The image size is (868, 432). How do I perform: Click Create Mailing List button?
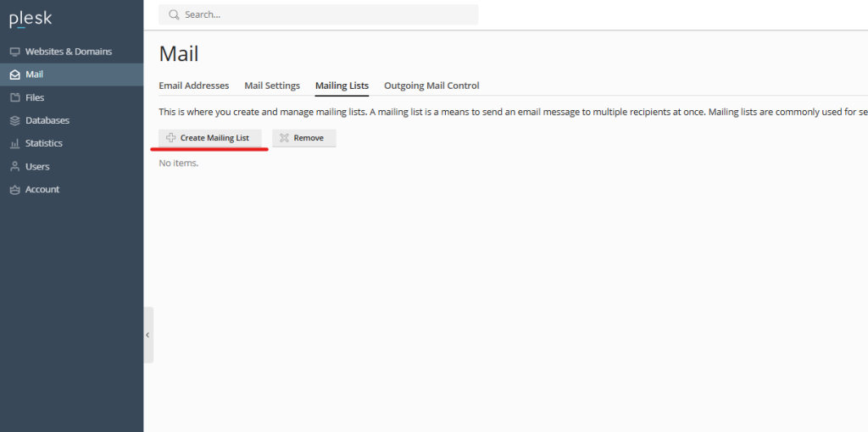point(210,138)
